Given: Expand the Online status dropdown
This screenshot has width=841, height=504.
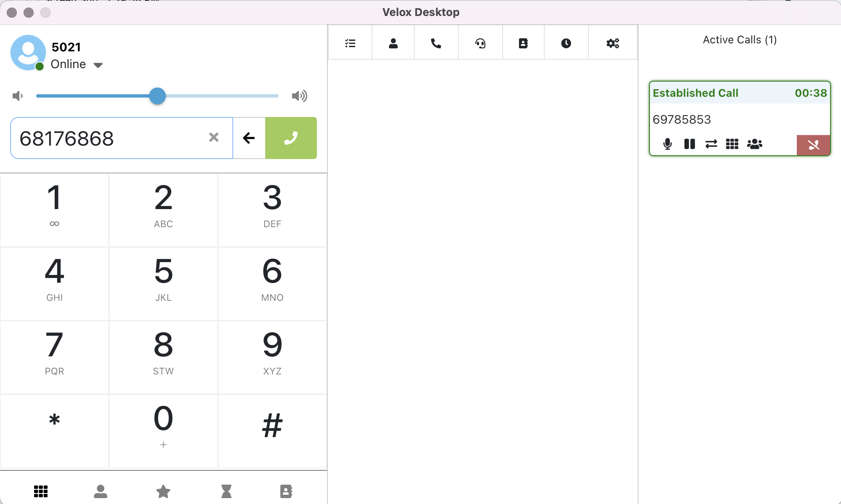Looking at the screenshot, I should [x=98, y=65].
